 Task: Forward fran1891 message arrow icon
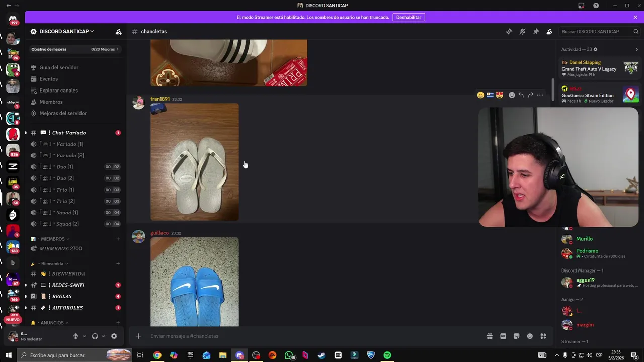pyautogui.click(x=531, y=95)
